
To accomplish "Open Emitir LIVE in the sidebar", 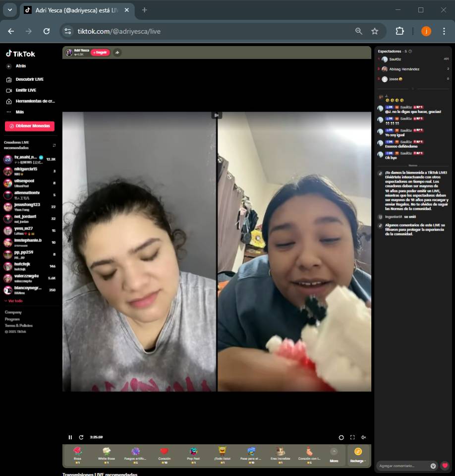I will pos(26,90).
